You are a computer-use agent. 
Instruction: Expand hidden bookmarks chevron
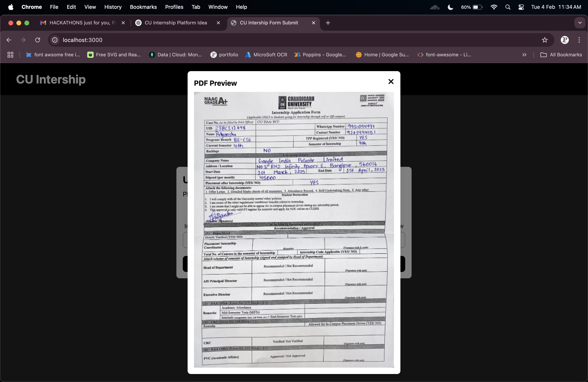524,55
